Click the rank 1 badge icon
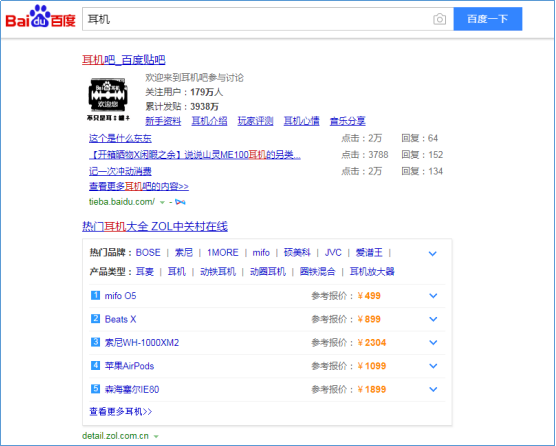The image size is (556, 446). (95, 295)
